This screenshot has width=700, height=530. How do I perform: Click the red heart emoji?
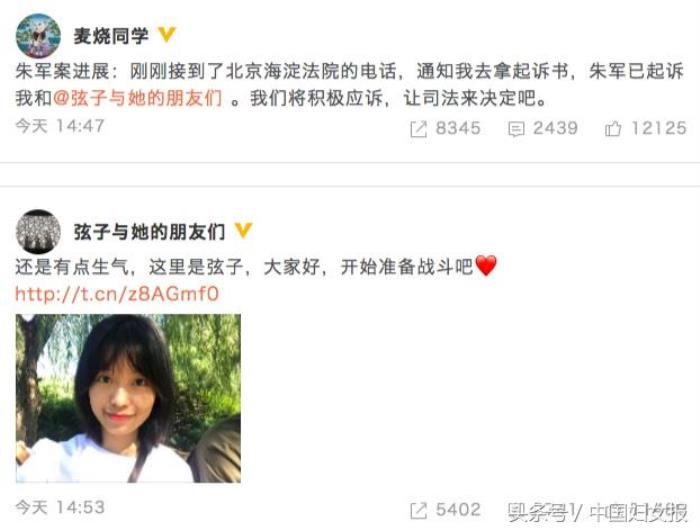point(486,266)
